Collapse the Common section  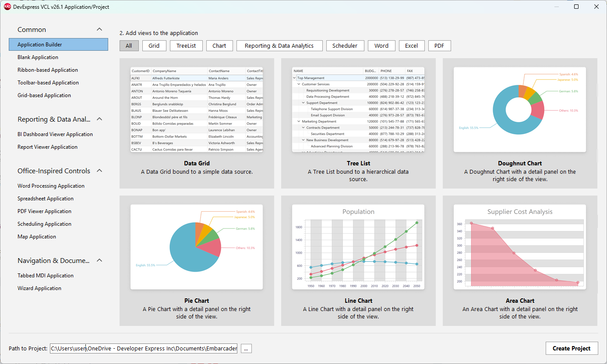click(99, 29)
